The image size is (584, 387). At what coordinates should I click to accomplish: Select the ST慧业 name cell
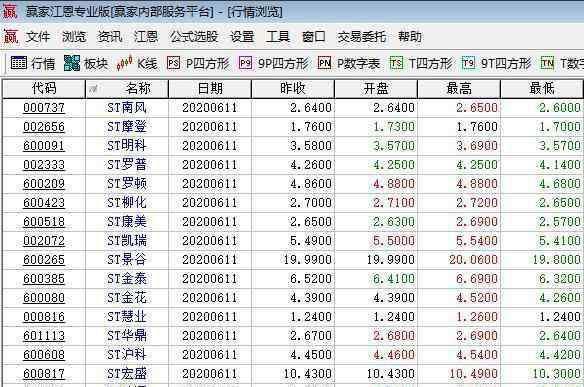click(127, 317)
